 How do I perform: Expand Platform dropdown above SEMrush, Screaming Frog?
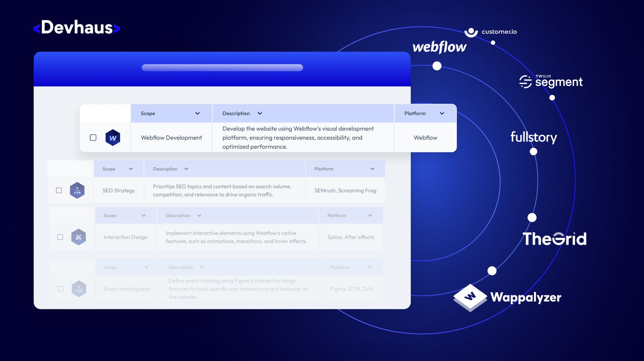click(372, 169)
